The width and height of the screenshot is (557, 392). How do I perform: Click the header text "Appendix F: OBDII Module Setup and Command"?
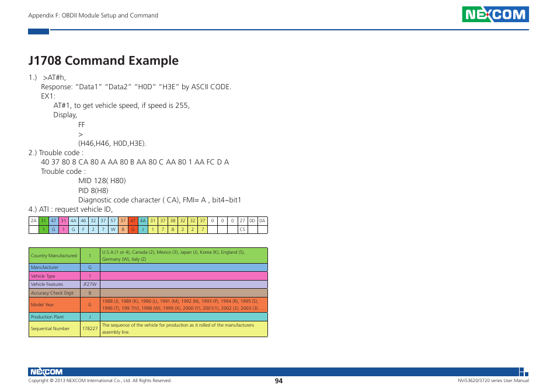pos(93,15)
